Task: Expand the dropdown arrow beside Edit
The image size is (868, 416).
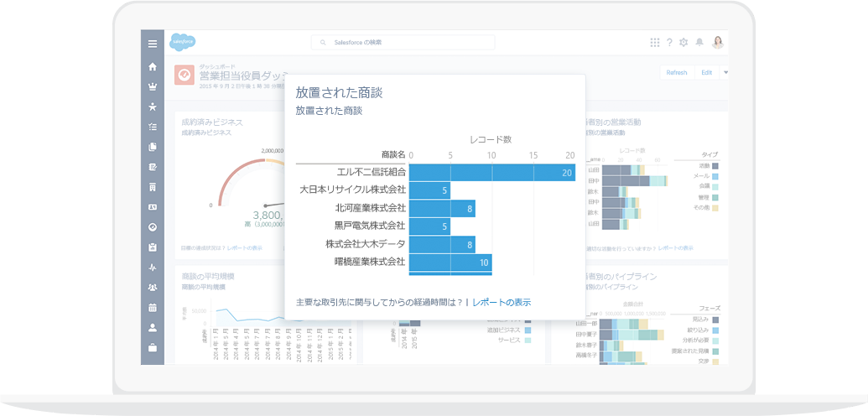Action: point(725,72)
